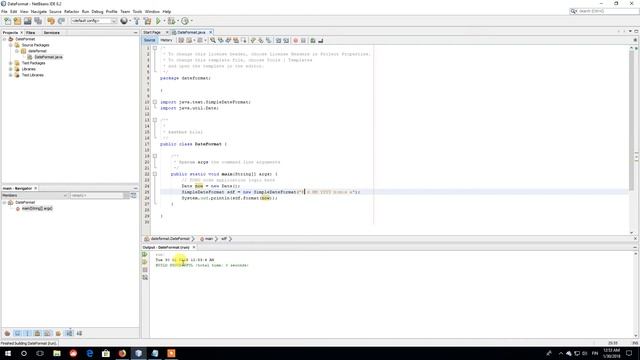Click the editor vertical scrollbar
The height and width of the screenshot is (360, 640).
tap(631, 120)
